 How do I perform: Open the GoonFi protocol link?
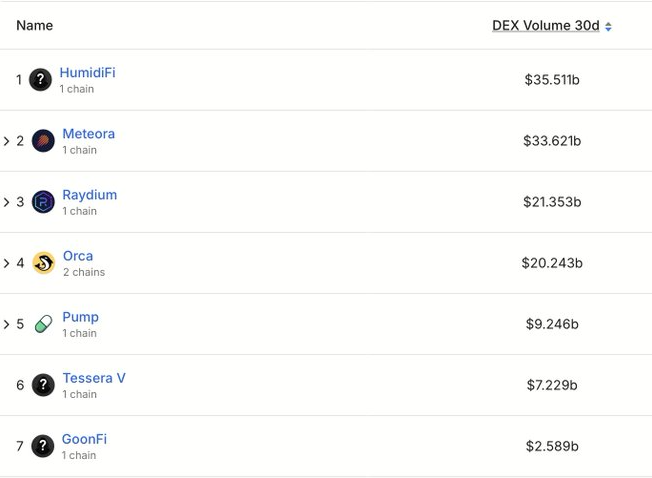84,439
